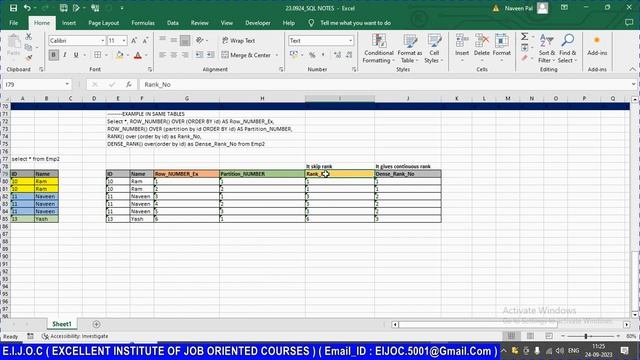Click the Insert cells icon

pos(462,41)
